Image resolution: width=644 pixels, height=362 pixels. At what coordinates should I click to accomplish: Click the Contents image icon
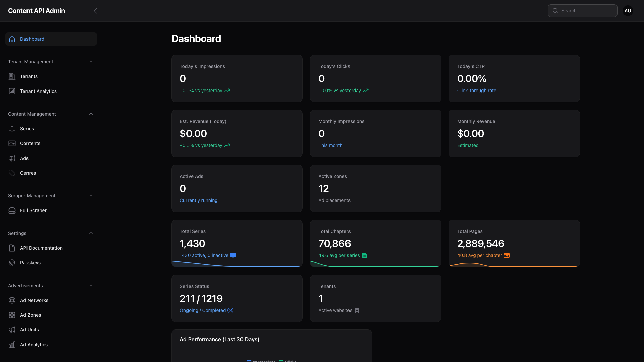[12, 143]
